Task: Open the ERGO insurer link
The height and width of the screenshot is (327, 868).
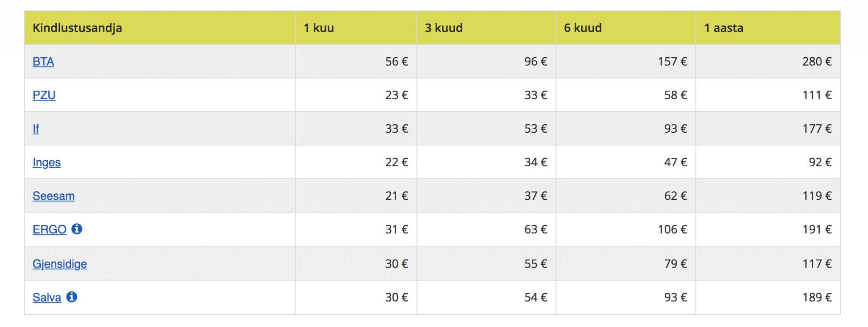Action: (x=49, y=229)
